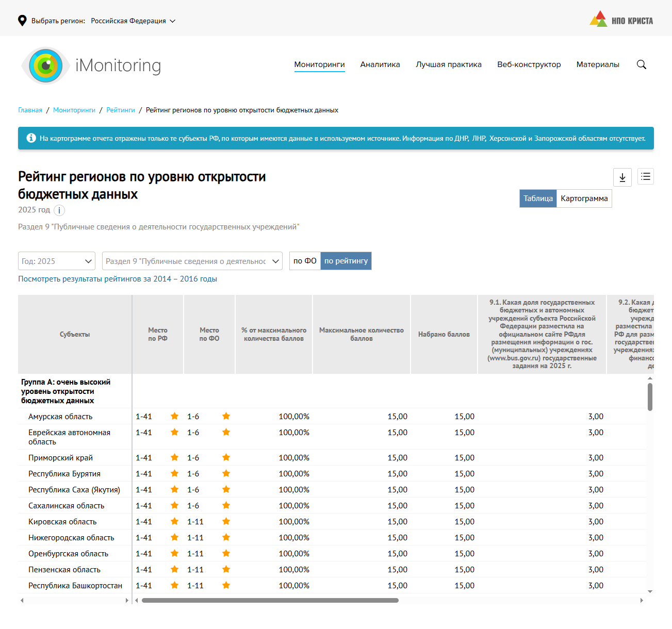Open the Год: 2025 dropdown
Viewport: 672px width, 629px height.
click(57, 261)
